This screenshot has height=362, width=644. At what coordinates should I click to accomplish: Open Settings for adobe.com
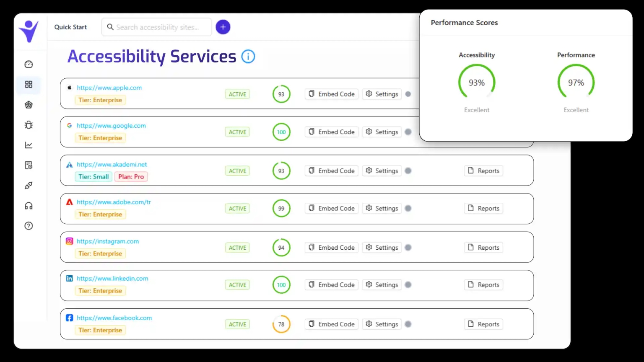point(382,208)
